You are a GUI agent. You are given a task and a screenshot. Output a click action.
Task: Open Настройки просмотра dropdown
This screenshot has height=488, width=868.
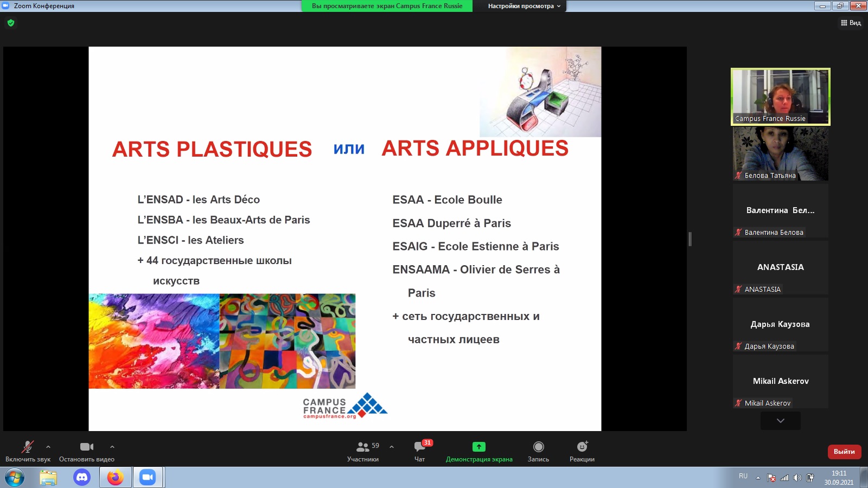tap(524, 6)
